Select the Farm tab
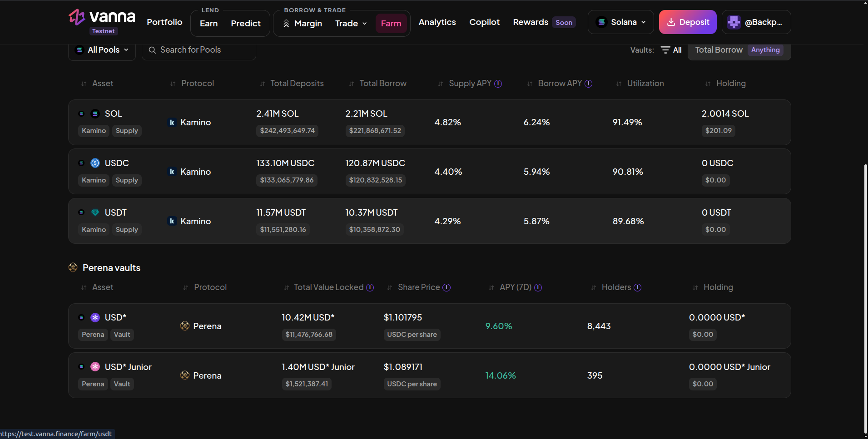 point(391,23)
